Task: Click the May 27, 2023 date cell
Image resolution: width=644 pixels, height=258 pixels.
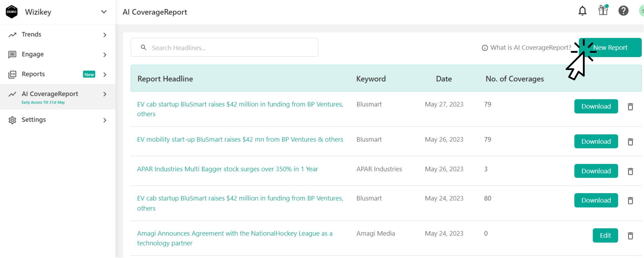Action: 444,104
